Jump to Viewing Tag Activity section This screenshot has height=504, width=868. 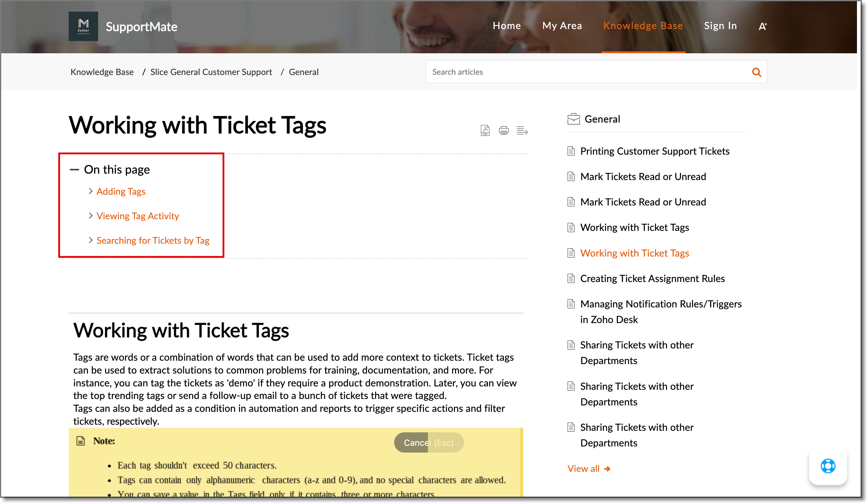(137, 216)
